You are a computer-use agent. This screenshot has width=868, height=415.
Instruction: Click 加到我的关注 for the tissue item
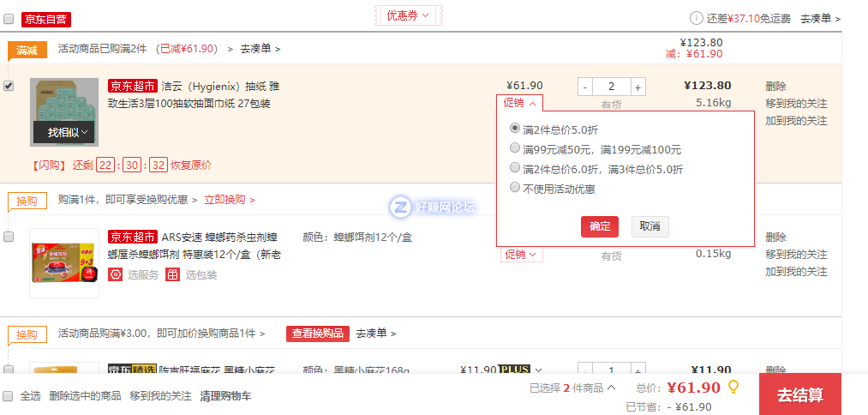tap(796, 121)
